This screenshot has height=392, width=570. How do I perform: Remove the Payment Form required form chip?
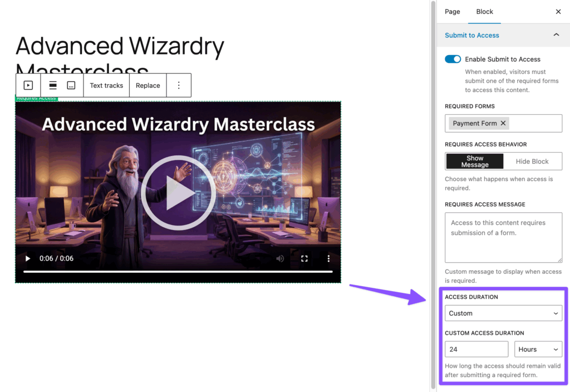point(503,123)
